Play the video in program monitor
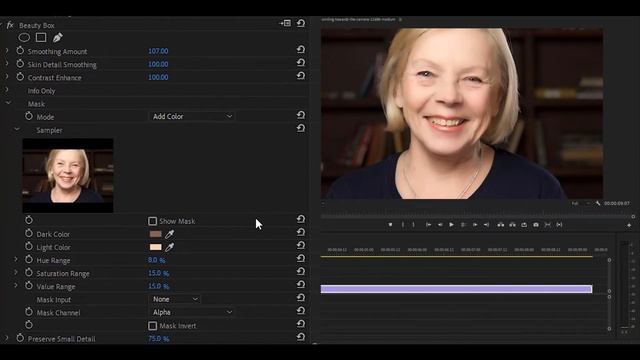Image resolution: width=640 pixels, height=360 pixels. point(451,224)
